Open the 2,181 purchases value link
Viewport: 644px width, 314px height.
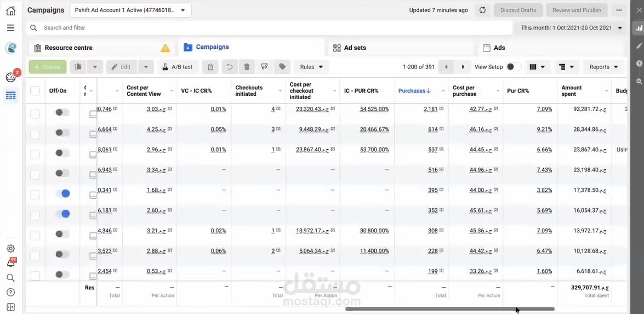(430, 109)
